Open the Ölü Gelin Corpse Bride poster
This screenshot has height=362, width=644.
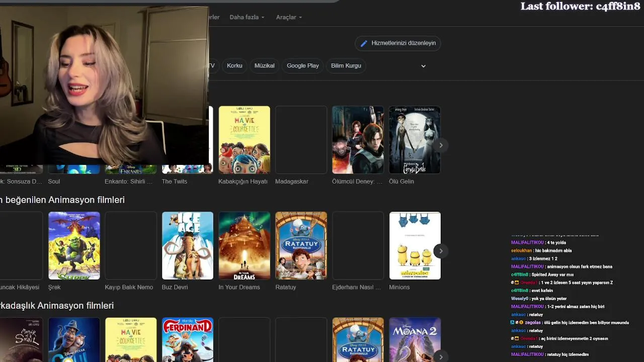pos(415,140)
